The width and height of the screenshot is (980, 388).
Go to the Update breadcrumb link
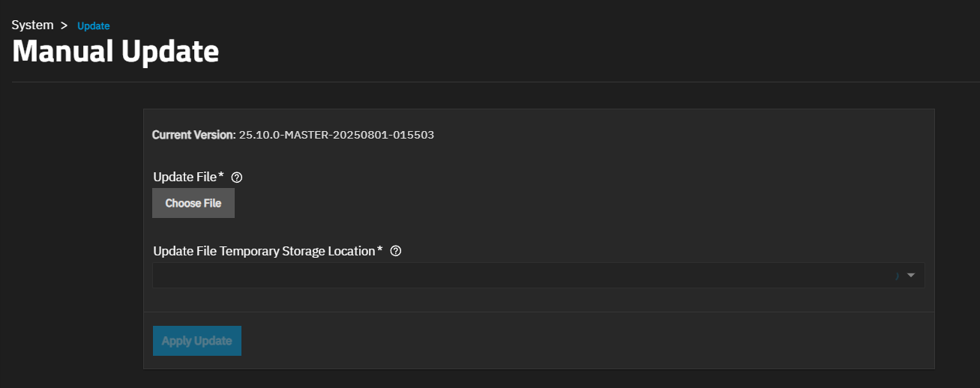coord(94,26)
